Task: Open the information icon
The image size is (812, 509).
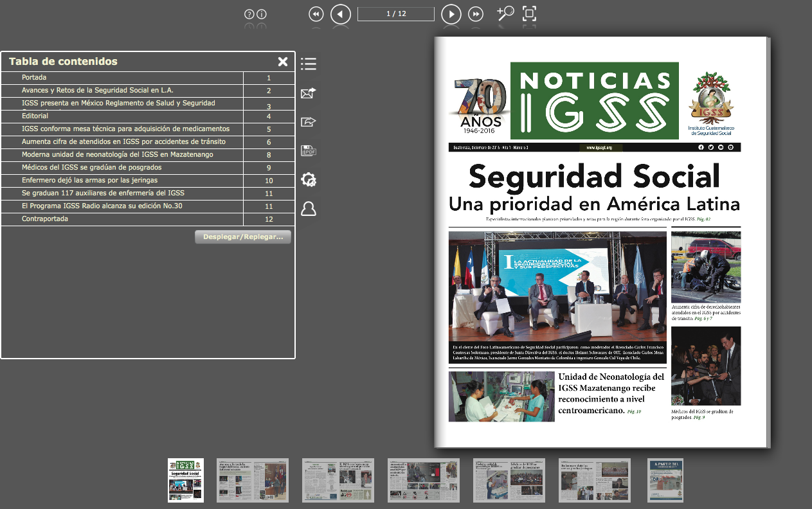Action: point(262,14)
